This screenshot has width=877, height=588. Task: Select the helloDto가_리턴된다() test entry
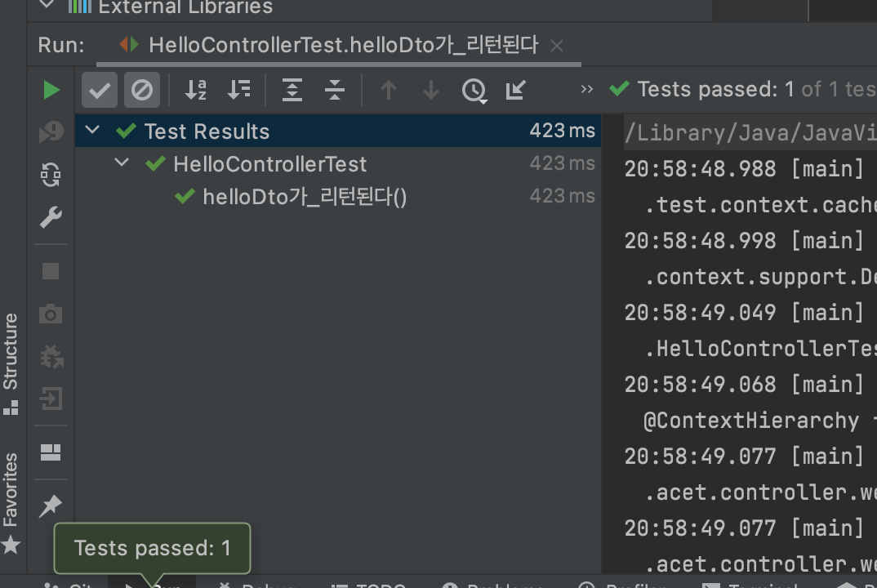click(x=305, y=197)
